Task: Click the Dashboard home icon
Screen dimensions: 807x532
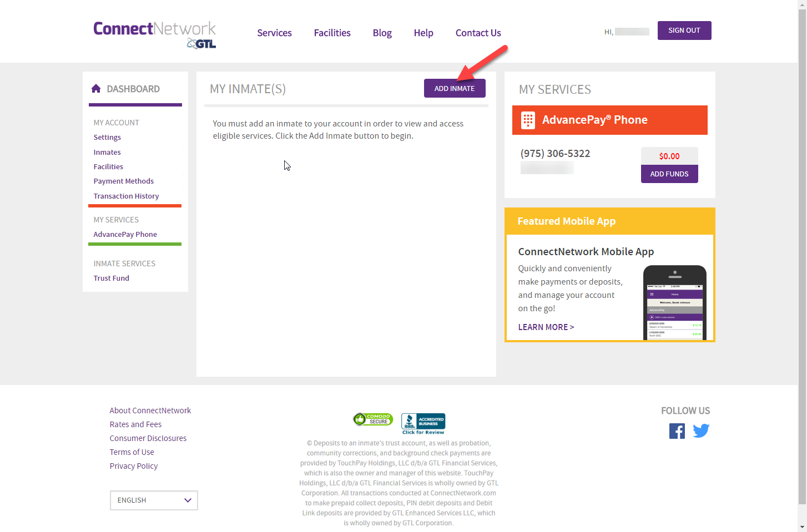Action: pos(96,89)
